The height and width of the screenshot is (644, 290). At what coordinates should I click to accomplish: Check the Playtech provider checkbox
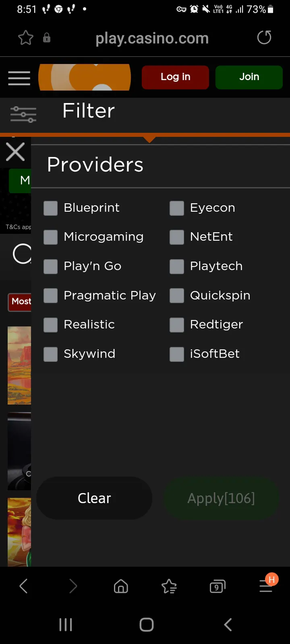(177, 266)
